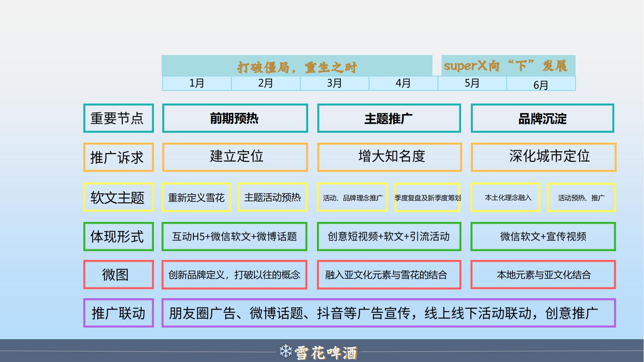Select the 体现形式 label box

pyautogui.click(x=118, y=237)
